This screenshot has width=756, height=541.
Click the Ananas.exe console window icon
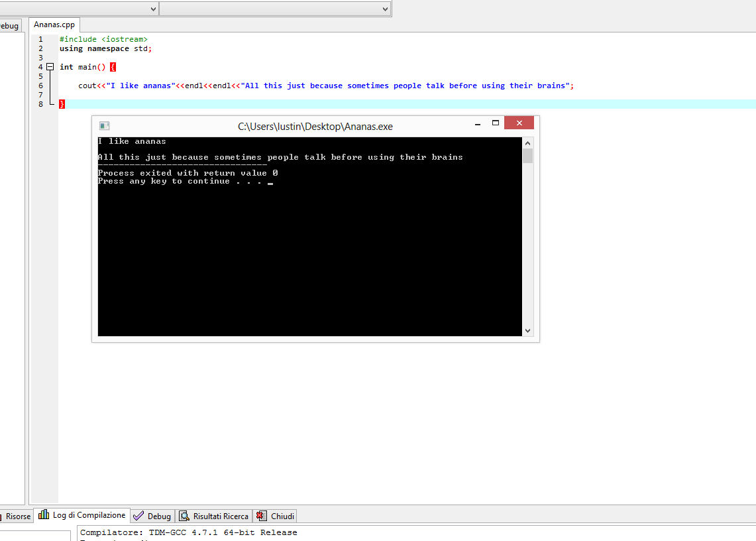pos(104,126)
